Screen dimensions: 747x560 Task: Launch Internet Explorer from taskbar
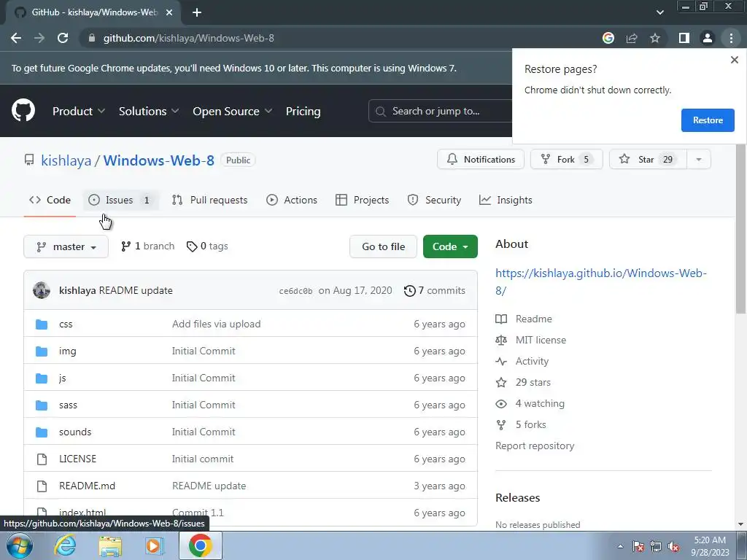[65, 545]
